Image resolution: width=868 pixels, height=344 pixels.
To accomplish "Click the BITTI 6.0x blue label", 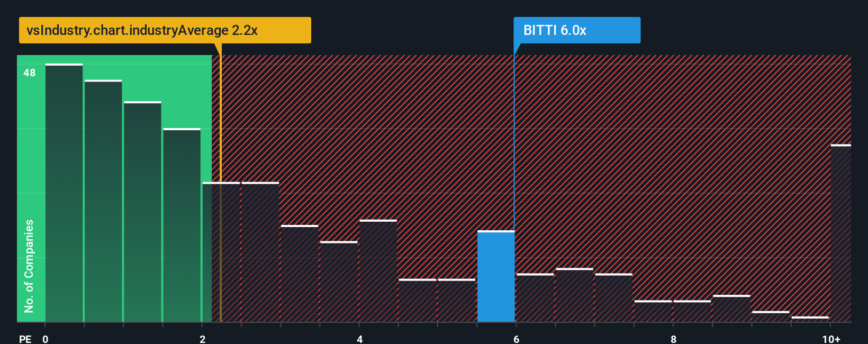I will [x=577, y=30].
